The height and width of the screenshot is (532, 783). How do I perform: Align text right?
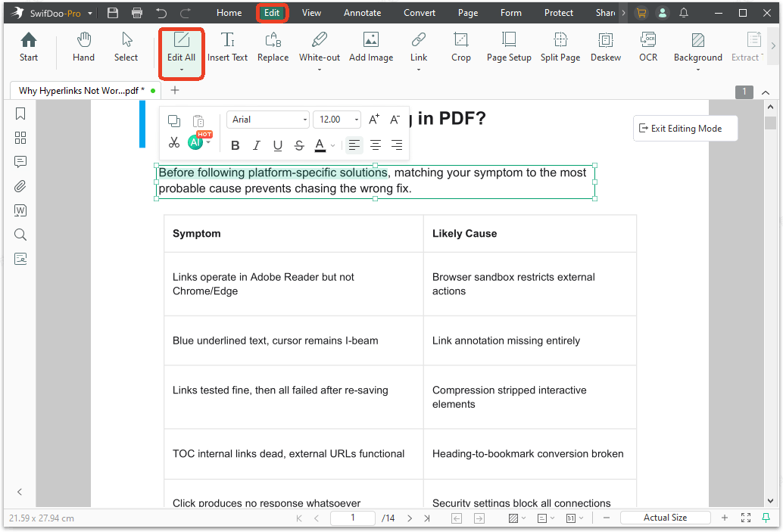click(x=397, y=145)
